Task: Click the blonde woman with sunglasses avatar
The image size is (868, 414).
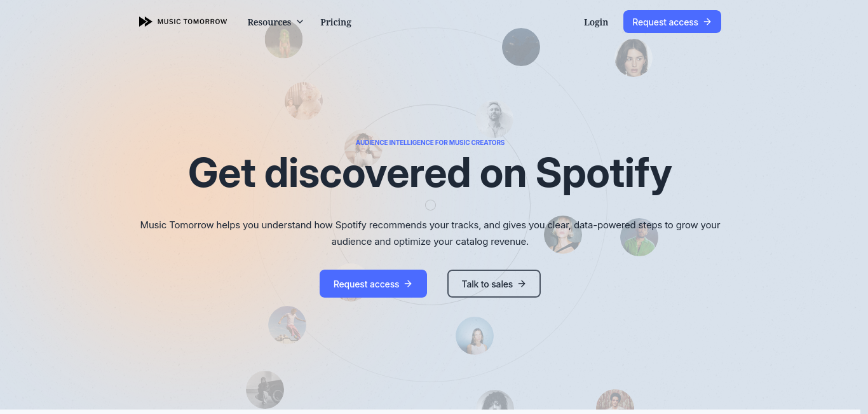Action: [563, 235]
